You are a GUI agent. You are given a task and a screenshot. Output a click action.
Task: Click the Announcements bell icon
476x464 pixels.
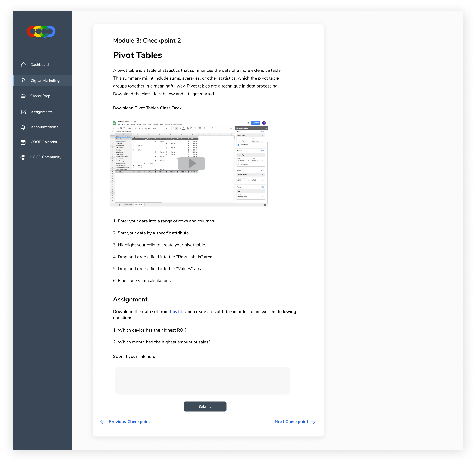tap(23, 127)
